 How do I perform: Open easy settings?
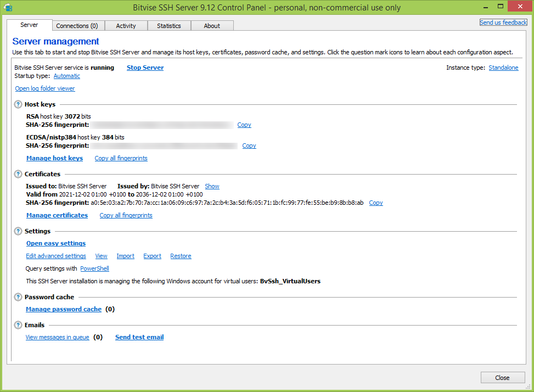coord(56,243)
